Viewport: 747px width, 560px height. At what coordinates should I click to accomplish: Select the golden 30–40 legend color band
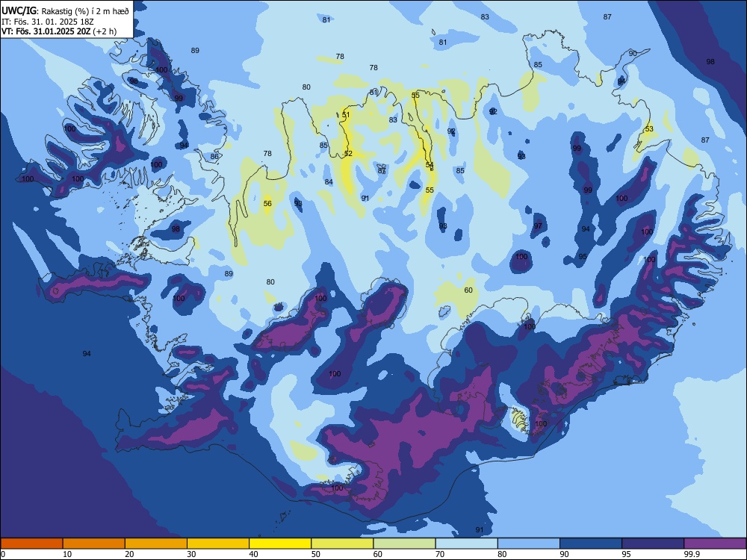(218, 544)
